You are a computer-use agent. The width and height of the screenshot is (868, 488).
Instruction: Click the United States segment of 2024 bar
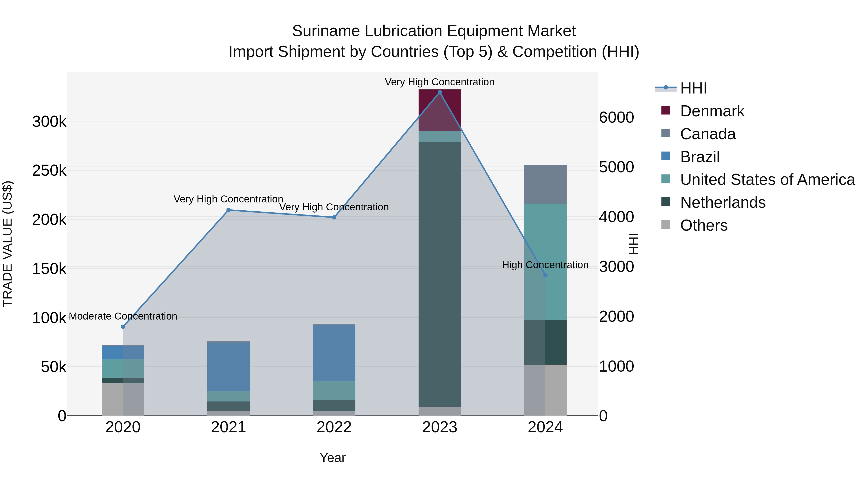[546, 262]
